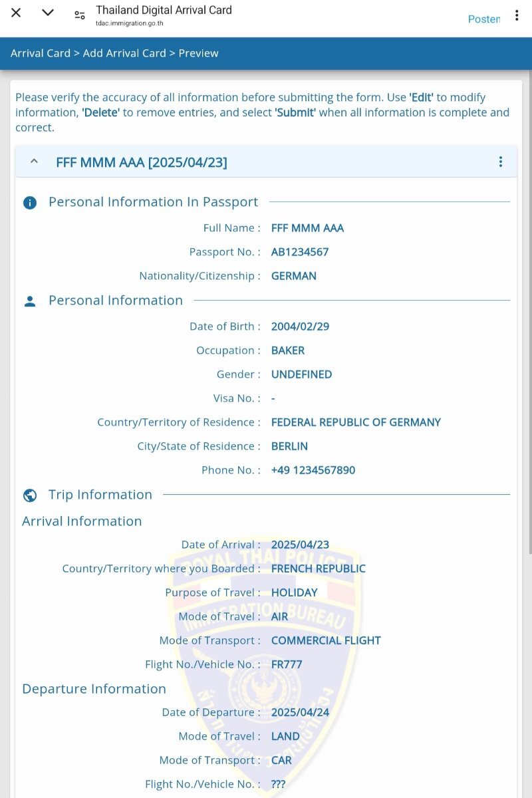532x798 pixels.
Task: Select departure transport value CAR
Action: pyautogui.click(x=281, y=760)
